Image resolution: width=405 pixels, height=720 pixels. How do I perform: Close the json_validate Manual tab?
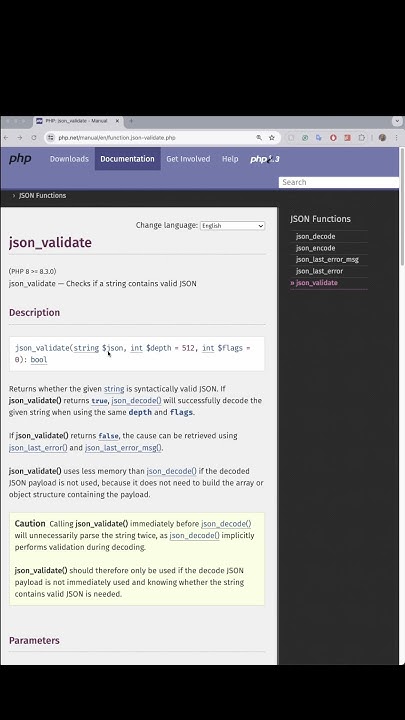pyautogui.click(x=117, y=121)
